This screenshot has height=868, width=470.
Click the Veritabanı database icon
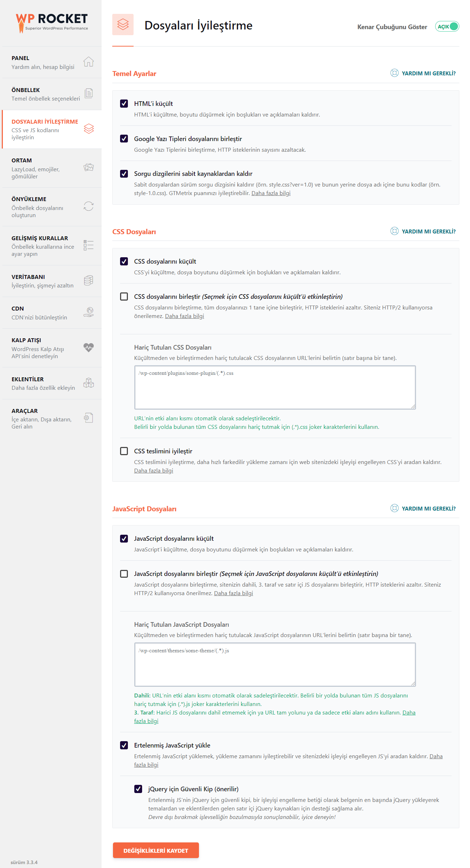pos(88,280)
